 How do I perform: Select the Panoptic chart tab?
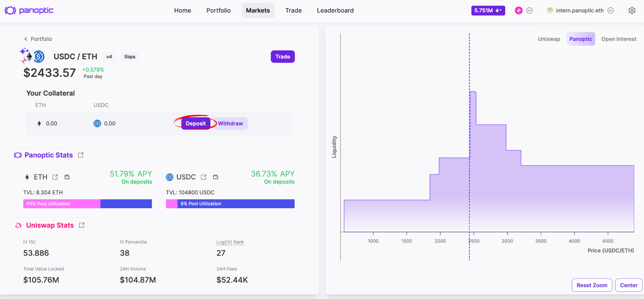581,39
